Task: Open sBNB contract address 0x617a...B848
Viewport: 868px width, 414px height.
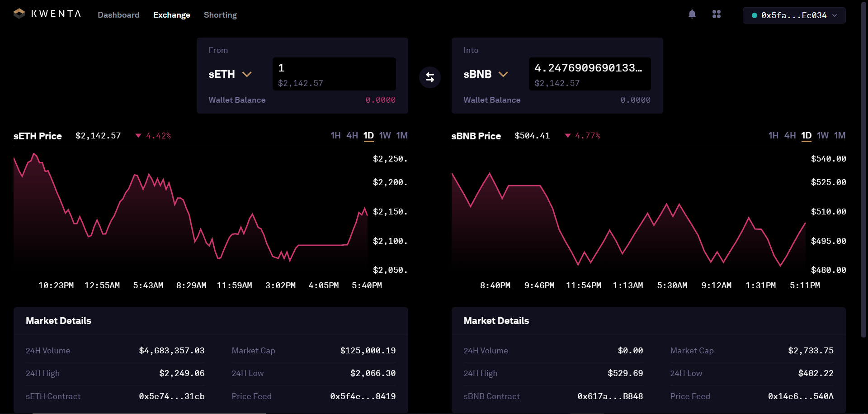Action: pos(610,396)
